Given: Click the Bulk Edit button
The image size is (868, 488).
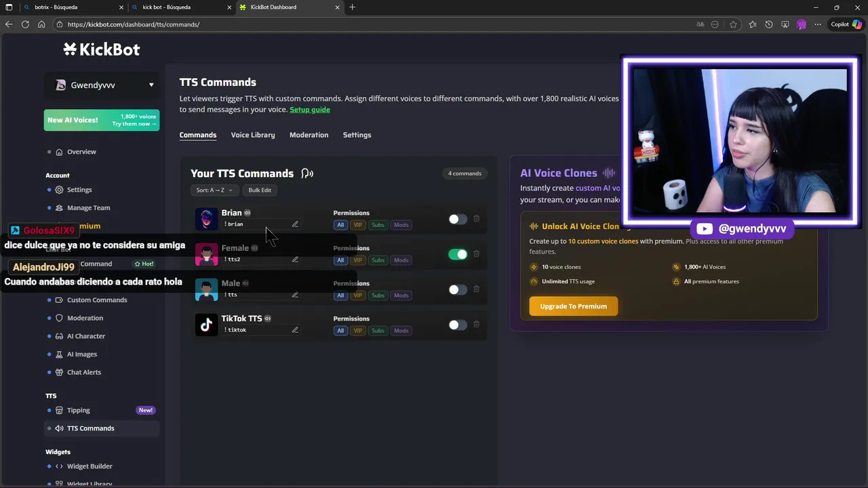Looking at the screenshot, I should pos(260,190).
